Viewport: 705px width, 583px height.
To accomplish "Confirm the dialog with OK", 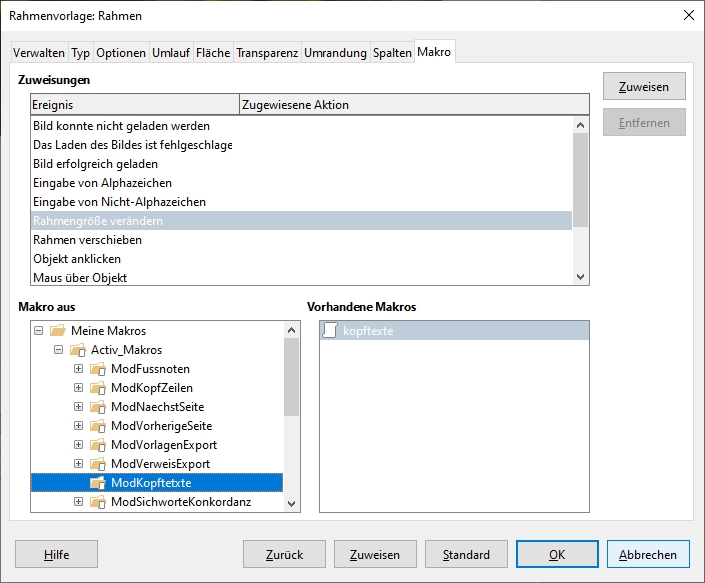I will tap(557, 554).
